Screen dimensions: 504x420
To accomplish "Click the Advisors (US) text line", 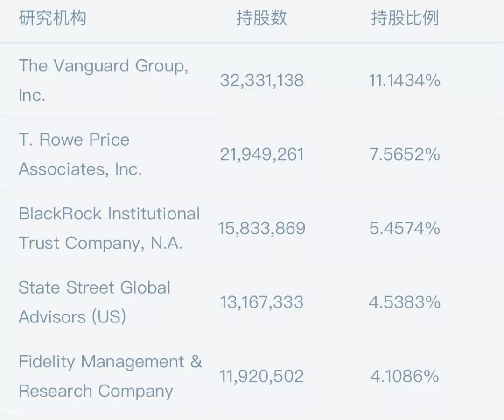I will [x=72, y=317].
